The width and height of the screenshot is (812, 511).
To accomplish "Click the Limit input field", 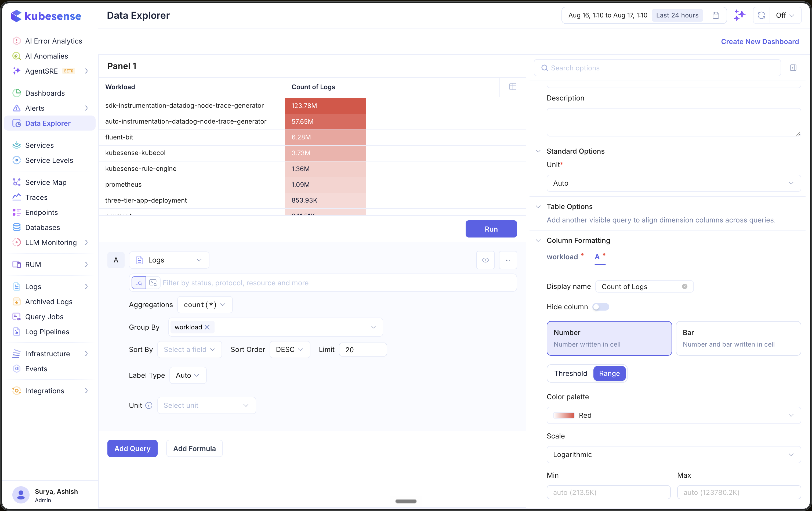I will tap(363, 350).
